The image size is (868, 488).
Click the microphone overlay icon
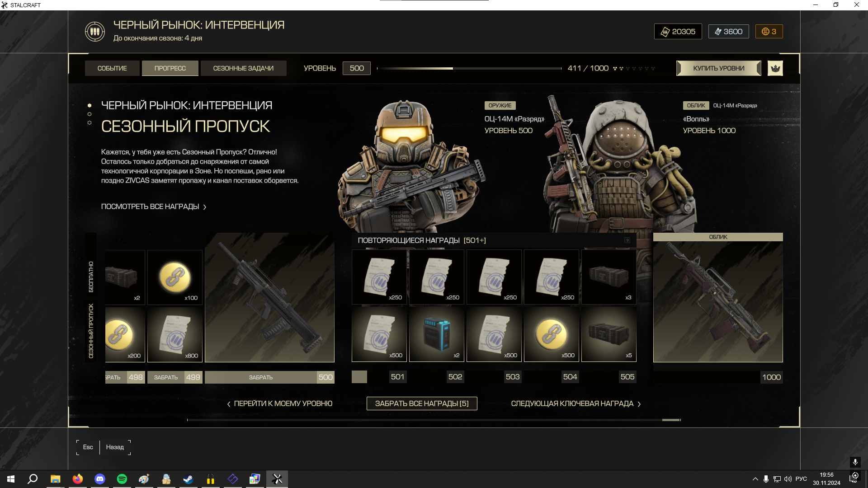click(855, 462)
